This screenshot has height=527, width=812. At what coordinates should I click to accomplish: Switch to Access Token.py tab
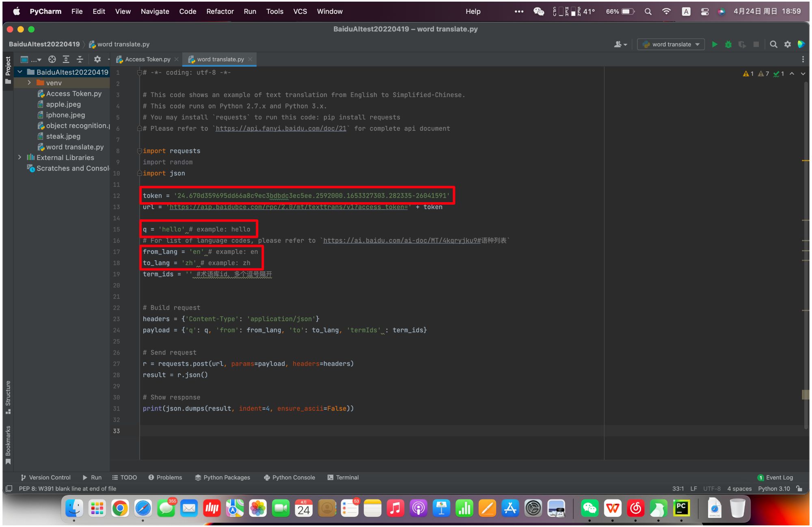tap(147, 59)
